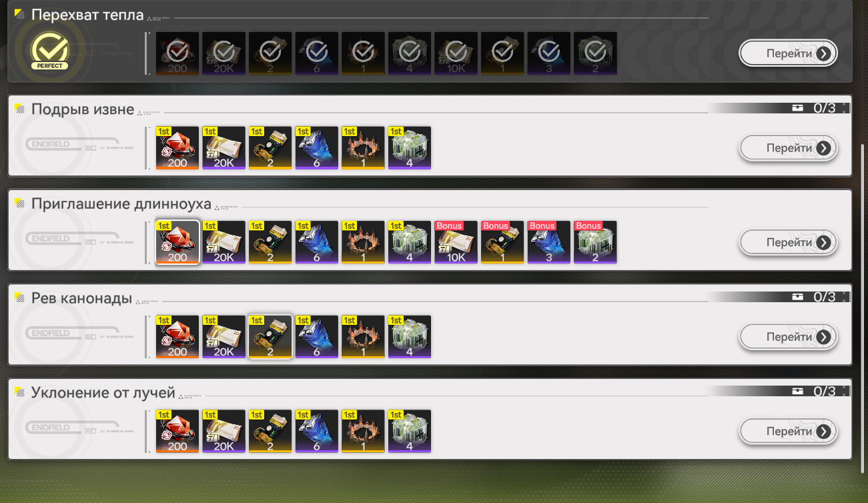Click completed 200 reward in Перехват тепла
Image resolution: width=868 pixels, height=503 pixels.
pyautogui.click(x=177, y=53)
